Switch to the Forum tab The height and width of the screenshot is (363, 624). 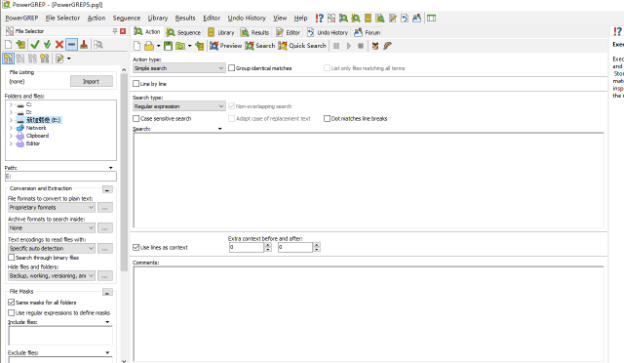point(367,32)
